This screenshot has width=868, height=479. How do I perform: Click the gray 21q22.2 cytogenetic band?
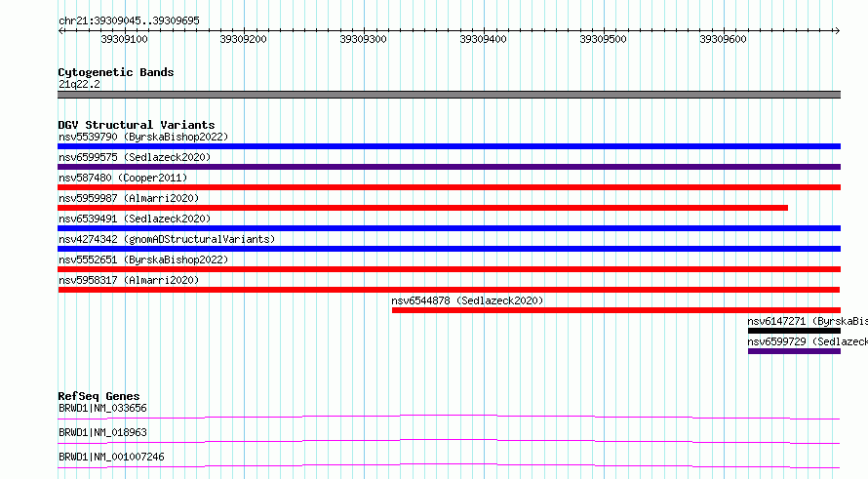tap(449, 95)
